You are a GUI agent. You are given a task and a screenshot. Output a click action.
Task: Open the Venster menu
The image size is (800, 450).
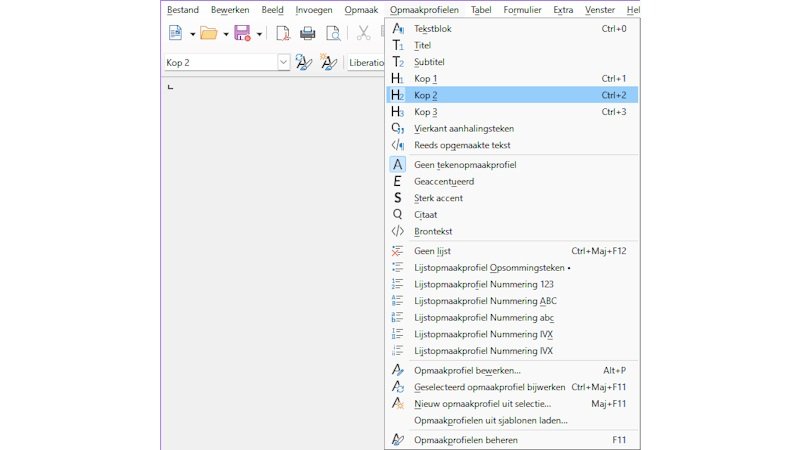600,10
